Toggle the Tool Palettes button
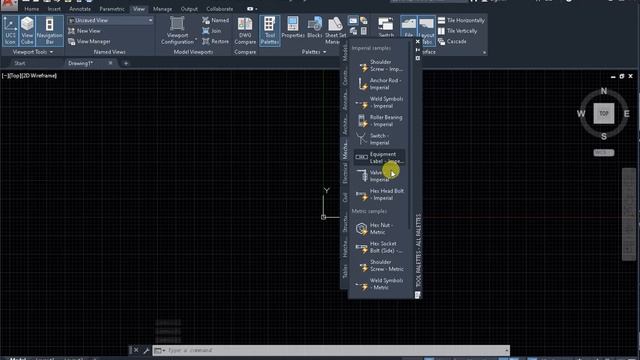 [x=269, y=31]
